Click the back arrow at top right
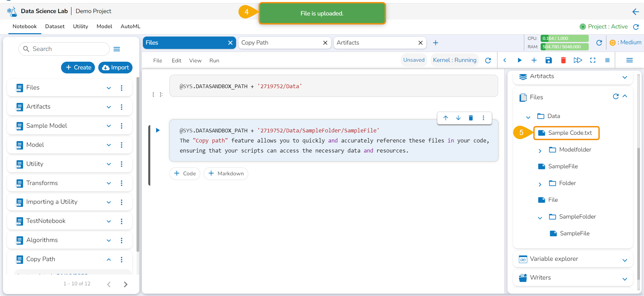 click(x=635, y=12)
